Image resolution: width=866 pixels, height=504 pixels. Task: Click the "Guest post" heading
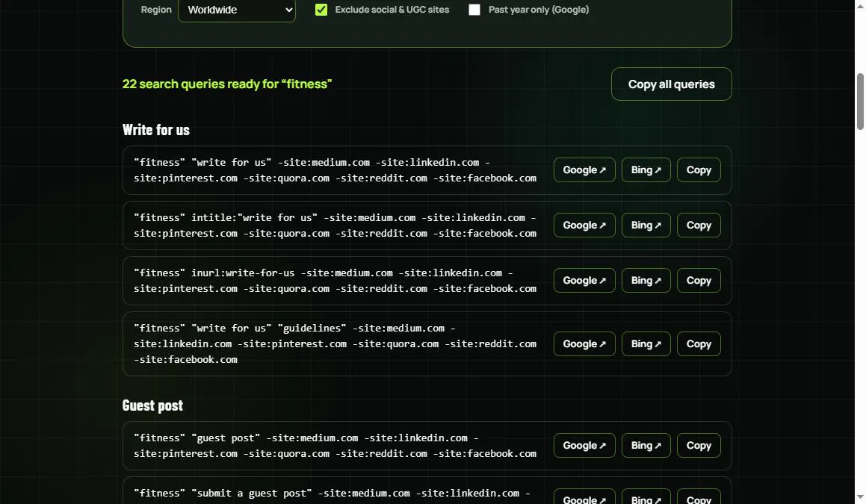click(x=152, y=405)
